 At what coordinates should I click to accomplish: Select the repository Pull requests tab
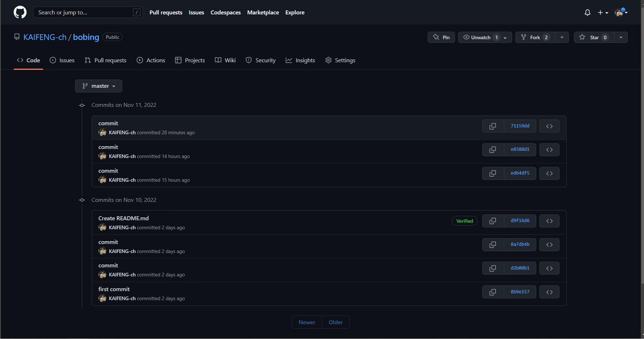coord(106,60)
